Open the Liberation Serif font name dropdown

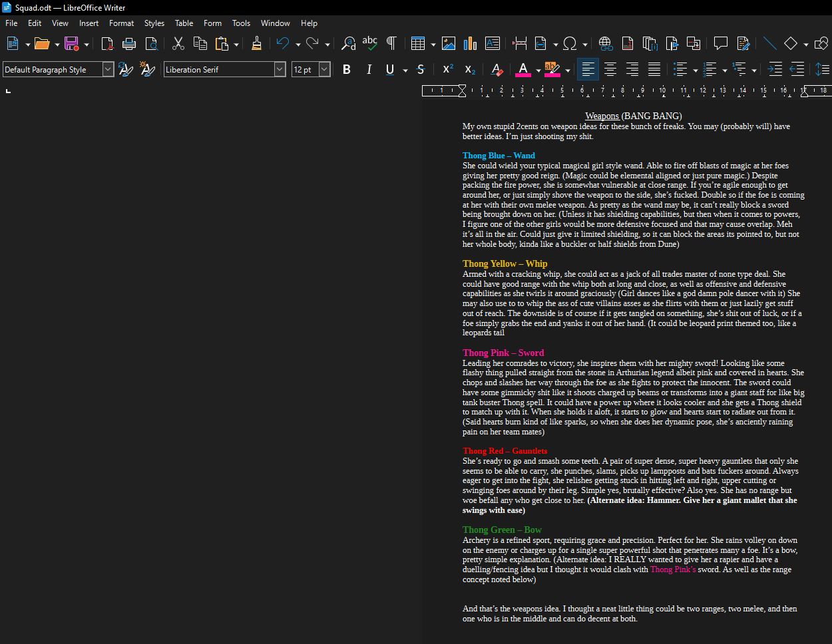click(x=280, y=69)
